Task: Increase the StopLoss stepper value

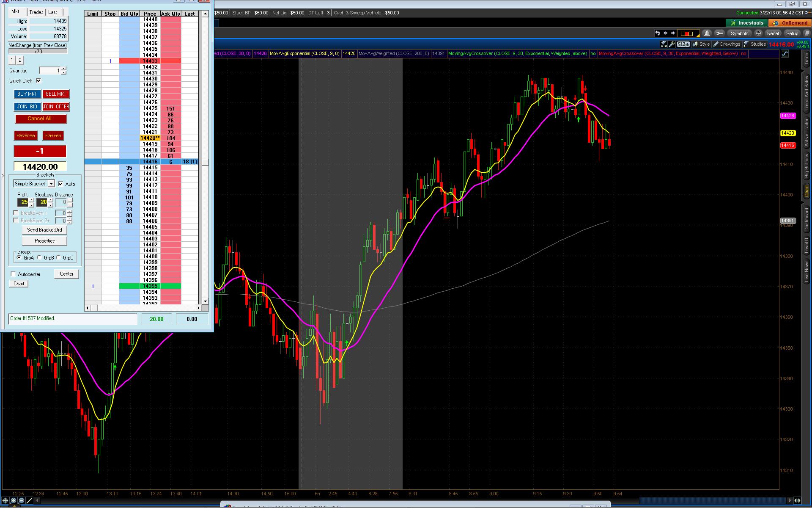Action: pos(50,200)
